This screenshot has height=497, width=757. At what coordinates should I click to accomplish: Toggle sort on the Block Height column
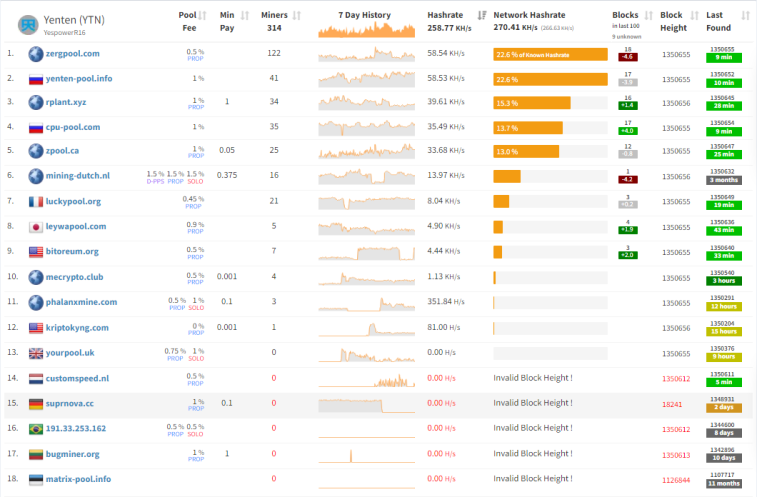pos(694,15)
